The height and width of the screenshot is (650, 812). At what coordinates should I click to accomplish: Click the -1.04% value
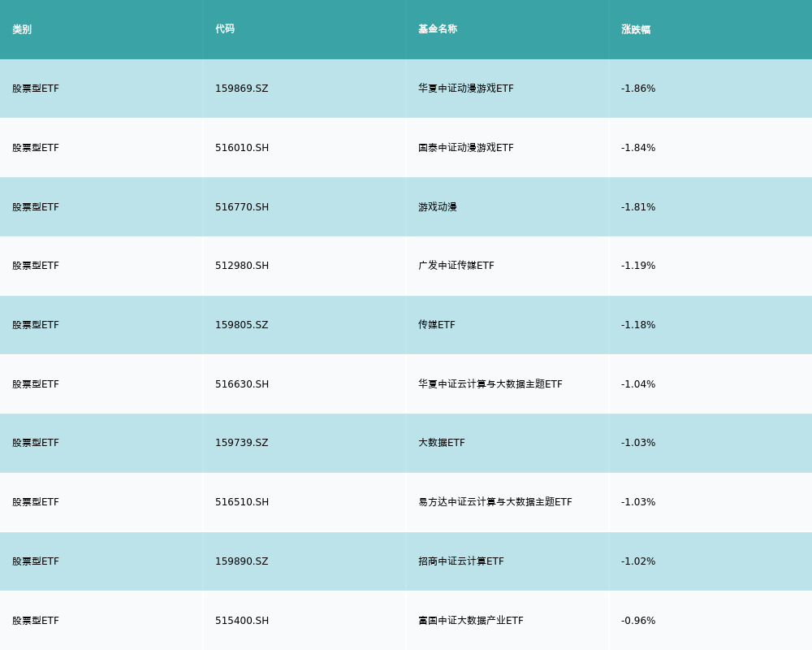(x=638, y=384)
